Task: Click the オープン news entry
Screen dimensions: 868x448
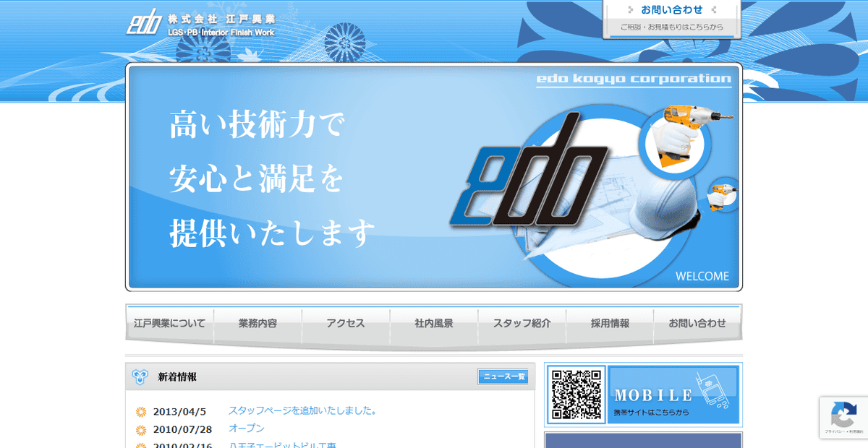Action: pyautogui.click(x=247, y=428)
